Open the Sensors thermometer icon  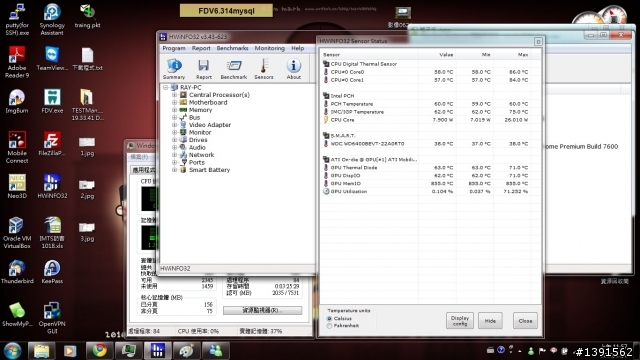[x=264, y=69]
